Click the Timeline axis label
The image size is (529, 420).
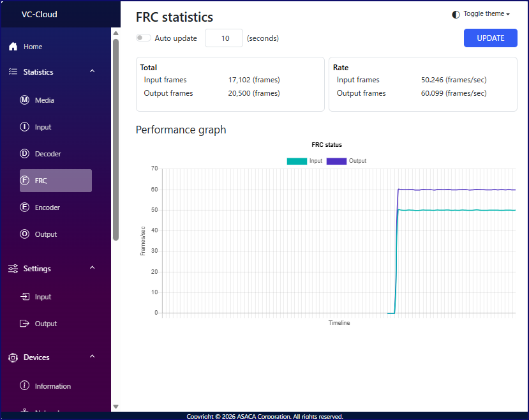coord(339,323)
